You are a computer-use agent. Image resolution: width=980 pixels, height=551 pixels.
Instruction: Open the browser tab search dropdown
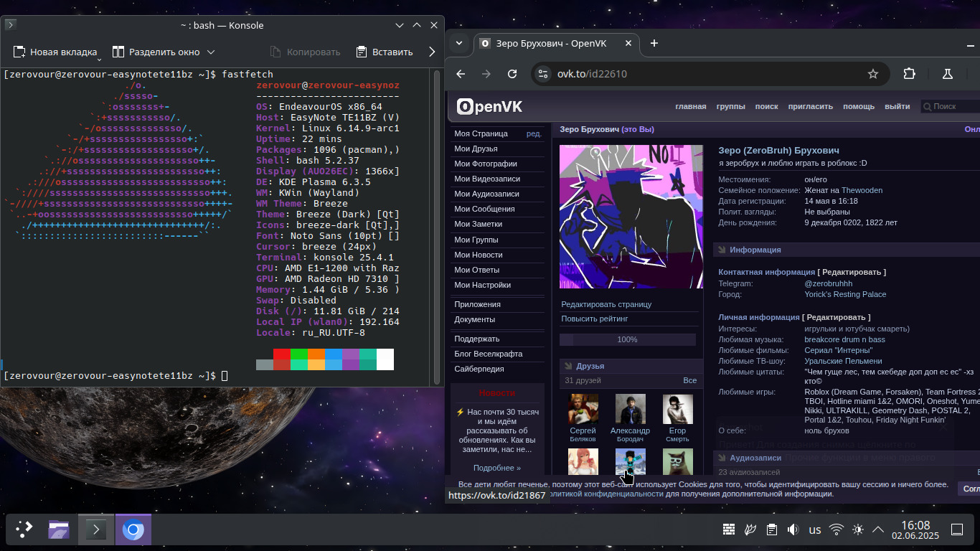pos(459,43)
